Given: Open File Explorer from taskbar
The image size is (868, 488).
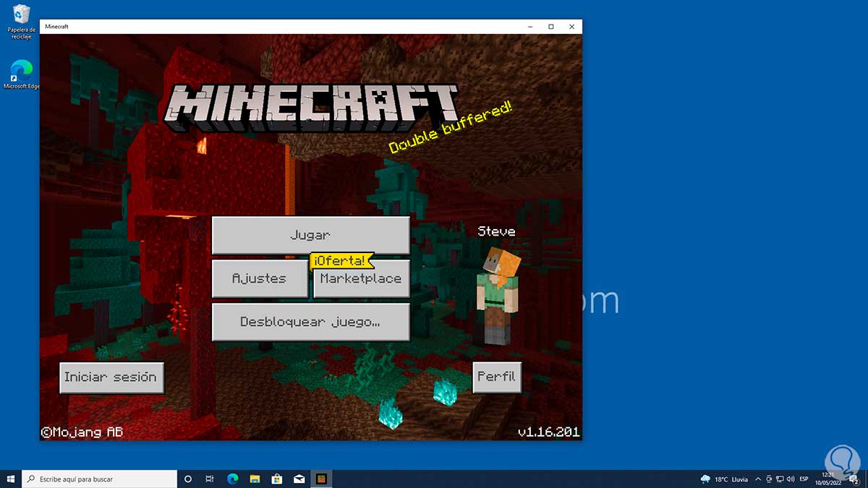Looking at the screenshot, I should 255,479.
